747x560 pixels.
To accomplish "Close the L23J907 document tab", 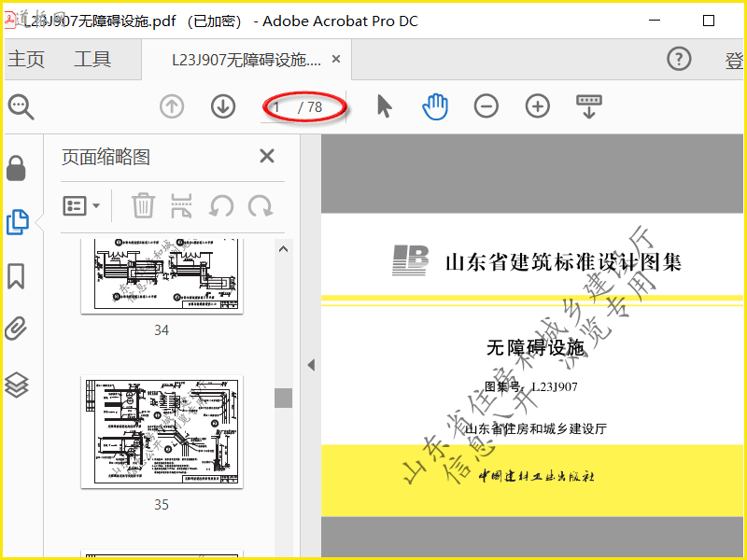I will [x=336, y=59].
